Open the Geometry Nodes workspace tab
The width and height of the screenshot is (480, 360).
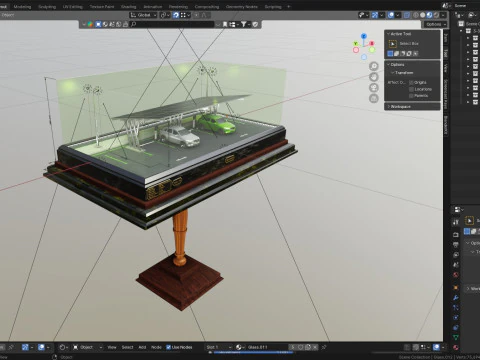[x=242, y=6]
